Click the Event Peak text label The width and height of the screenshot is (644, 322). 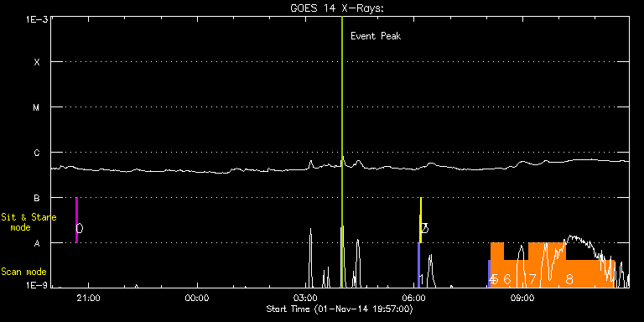coord(376,36)
